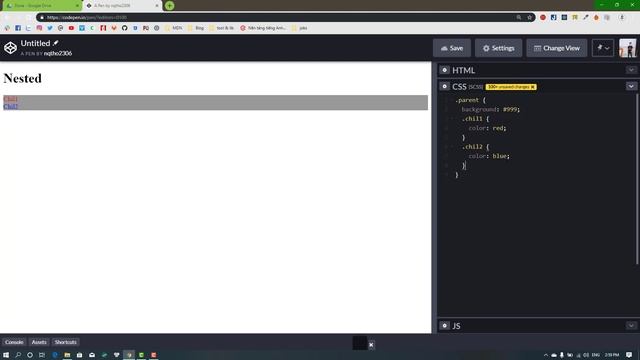Open pen Settings
The image size is (640, 360).
[x=498, y=48]
